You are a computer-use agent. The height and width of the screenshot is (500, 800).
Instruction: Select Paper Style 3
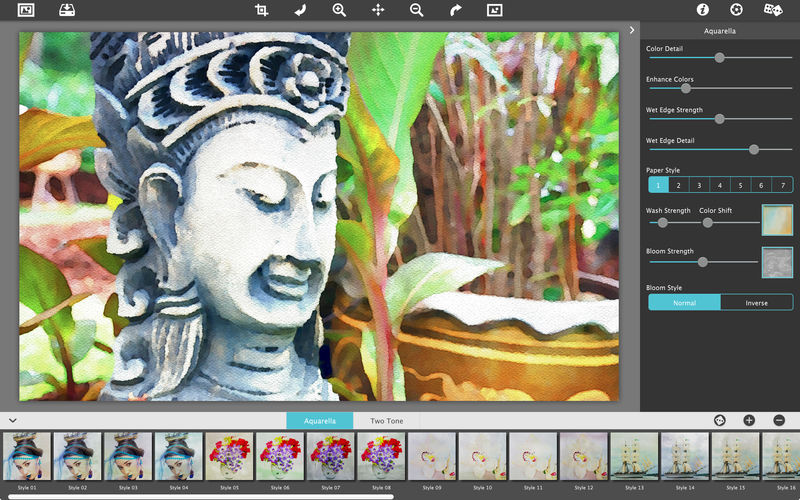coord(699,185)
